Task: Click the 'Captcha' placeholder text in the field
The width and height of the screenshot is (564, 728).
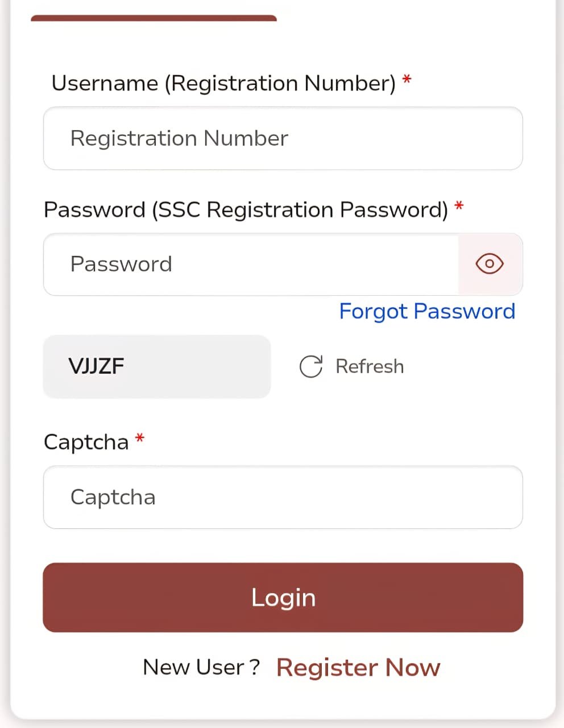Action: click(113, 497)
